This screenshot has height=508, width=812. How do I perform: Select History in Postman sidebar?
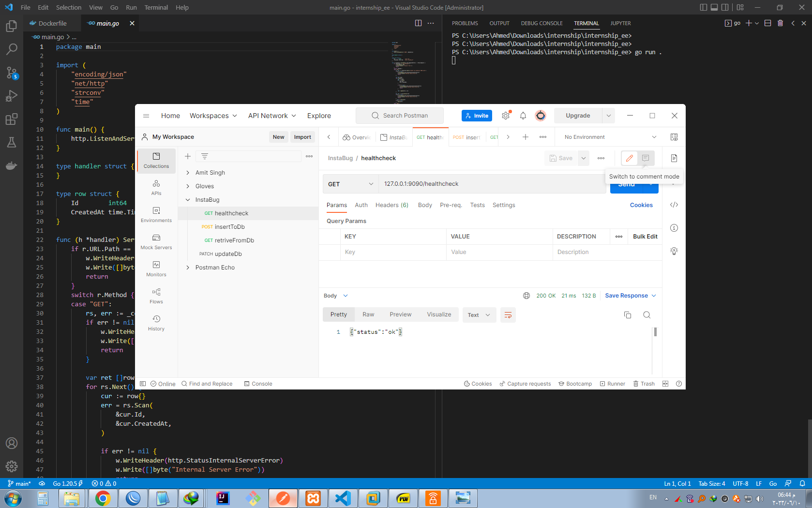click(156, 323)
